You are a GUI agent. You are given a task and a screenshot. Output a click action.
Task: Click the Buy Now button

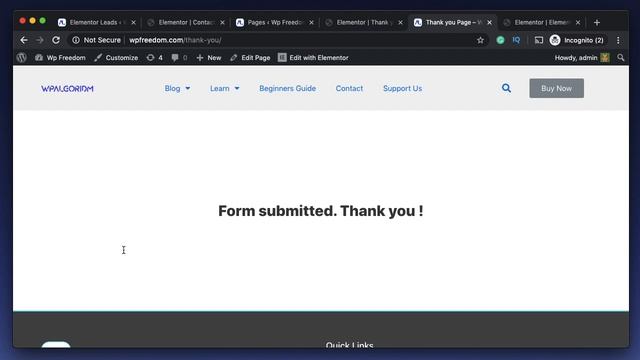tap(556, 88)
